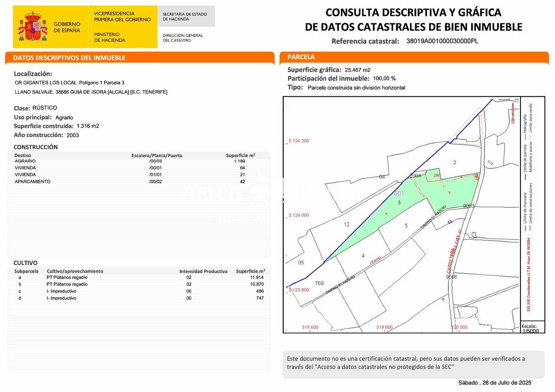This screenshot has height=392, width=555.
Task: Click the date Sábado, 26 de Julio de 2025
Action: click(495, 383)
